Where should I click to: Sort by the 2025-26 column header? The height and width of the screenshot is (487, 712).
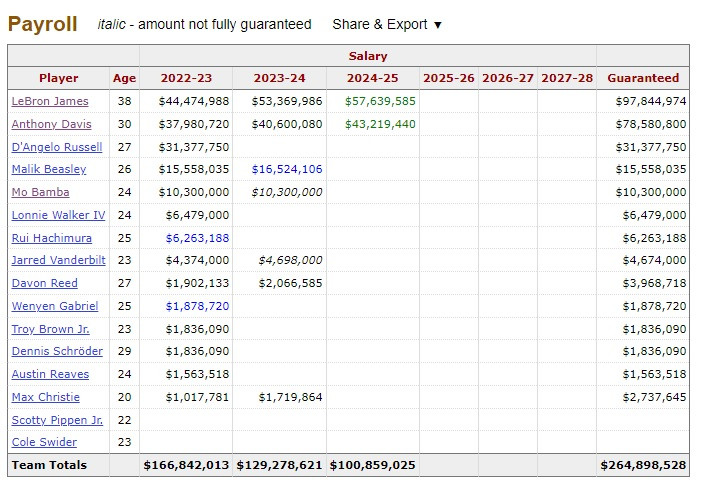pyautogui.click(x=449, y=78)
